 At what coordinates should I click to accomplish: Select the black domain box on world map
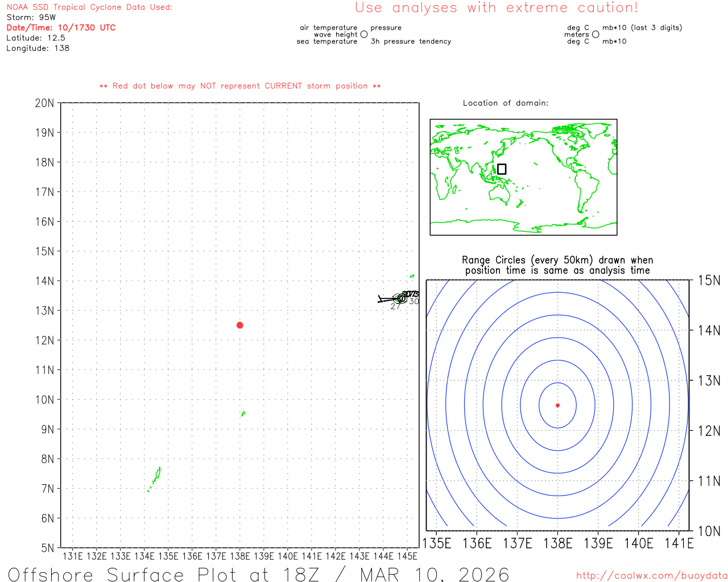click(x=502, y=169)
